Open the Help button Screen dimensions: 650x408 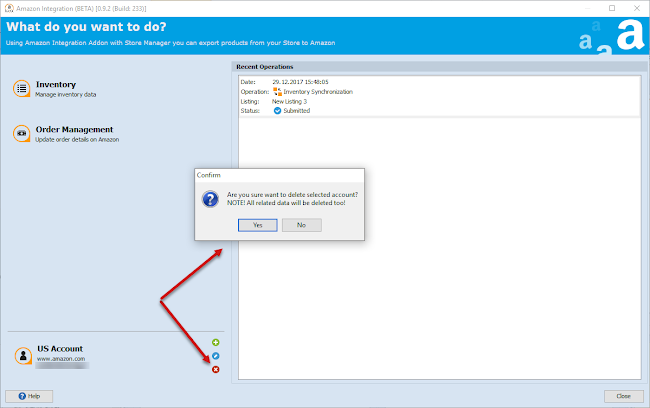pos(29,396)
